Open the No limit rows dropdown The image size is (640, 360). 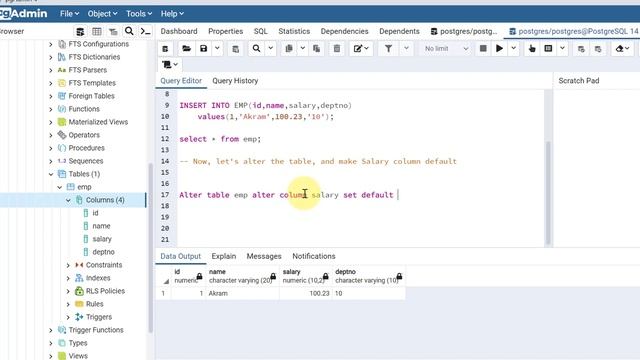446,49
